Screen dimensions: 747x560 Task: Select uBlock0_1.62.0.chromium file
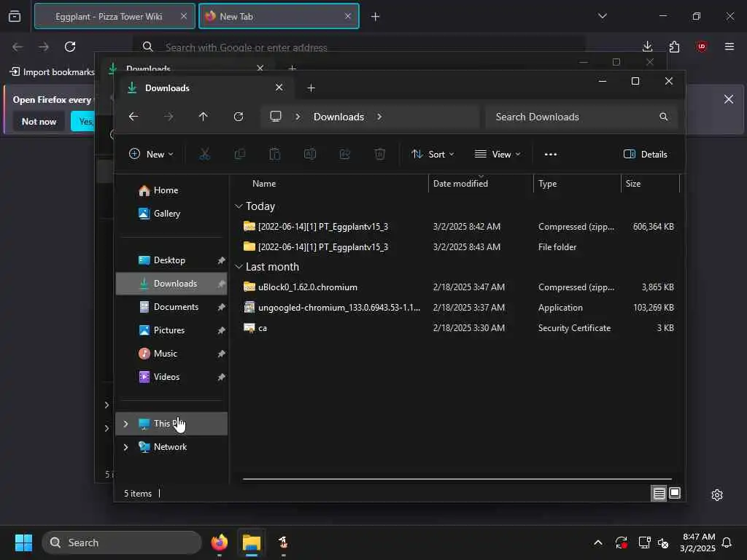(457, 287)
